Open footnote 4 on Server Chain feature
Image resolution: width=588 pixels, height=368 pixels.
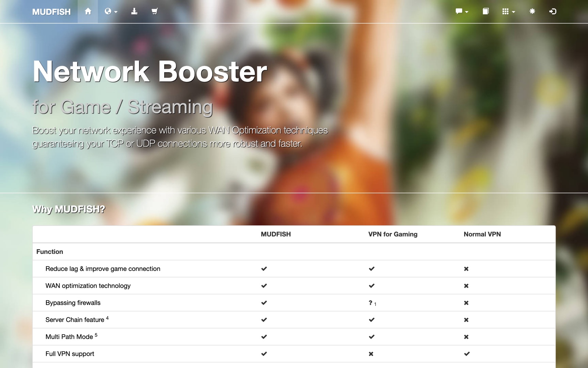pos(107,318)
